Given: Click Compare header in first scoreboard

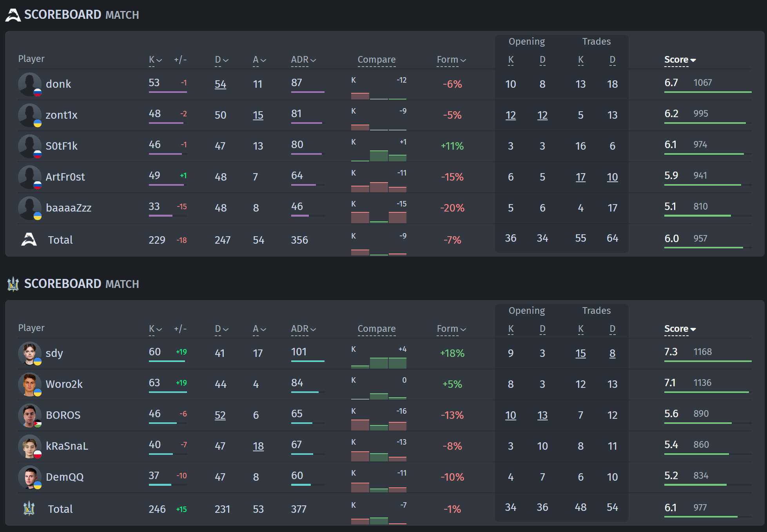Looking at the screenshot, I should [377, 60].
